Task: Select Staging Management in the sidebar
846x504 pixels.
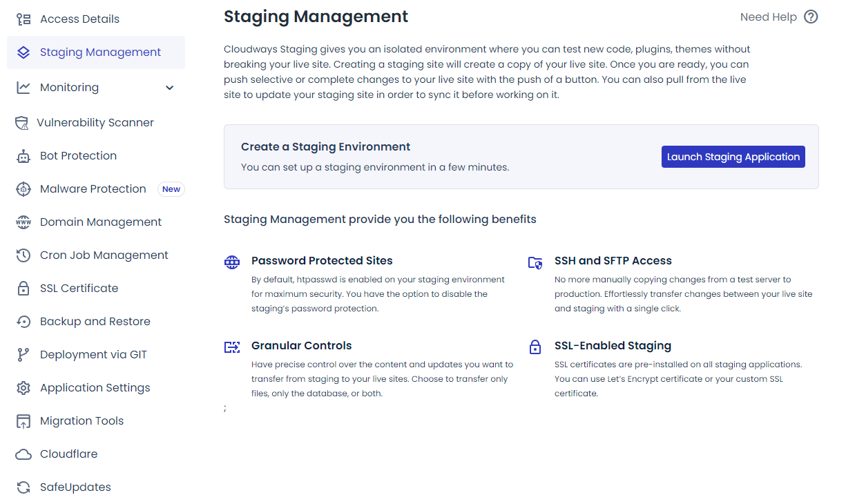Action: [x=96, y=52]
